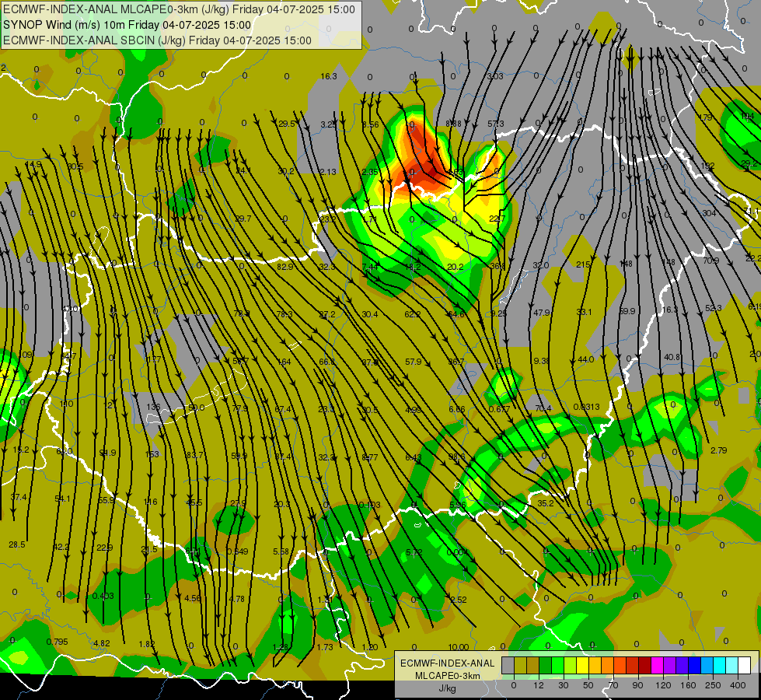Click the dark red legend swatch near 90
Viewport: 761px width, 700px height.
pos(644,665)
